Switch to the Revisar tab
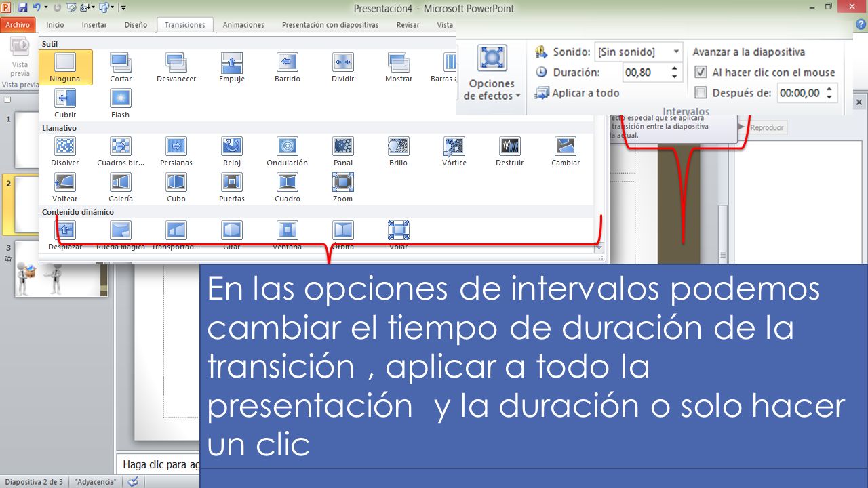The height and width of the screenshot is (488, 868). [408, 25]
